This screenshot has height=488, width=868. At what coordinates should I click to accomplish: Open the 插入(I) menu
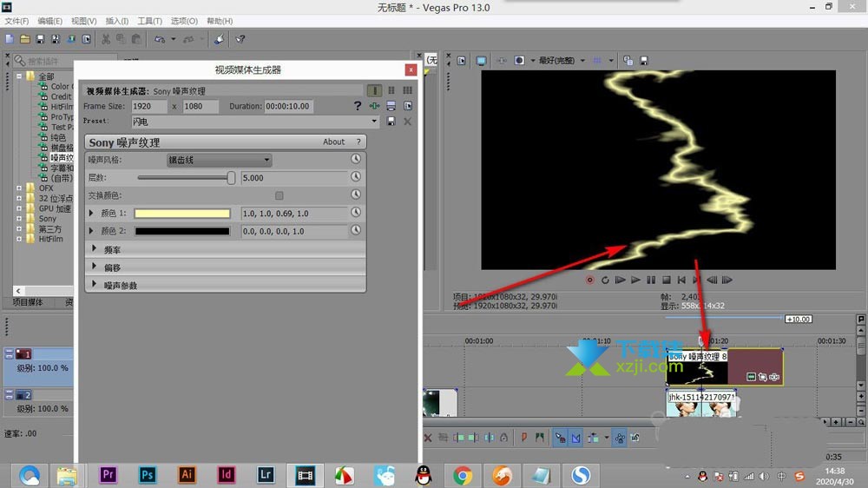[117, 21]
